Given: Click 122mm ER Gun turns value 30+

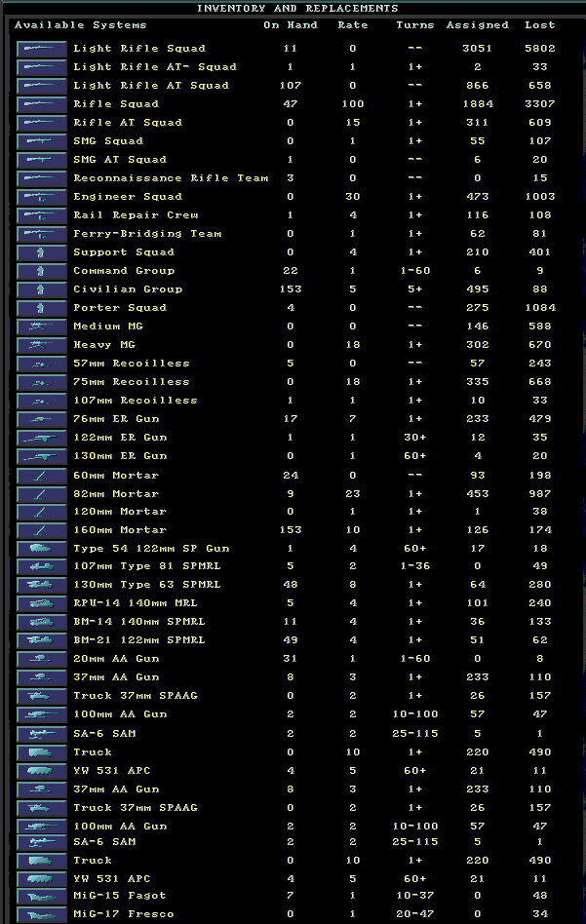Looking at the screenshot, I should [415, 438].
